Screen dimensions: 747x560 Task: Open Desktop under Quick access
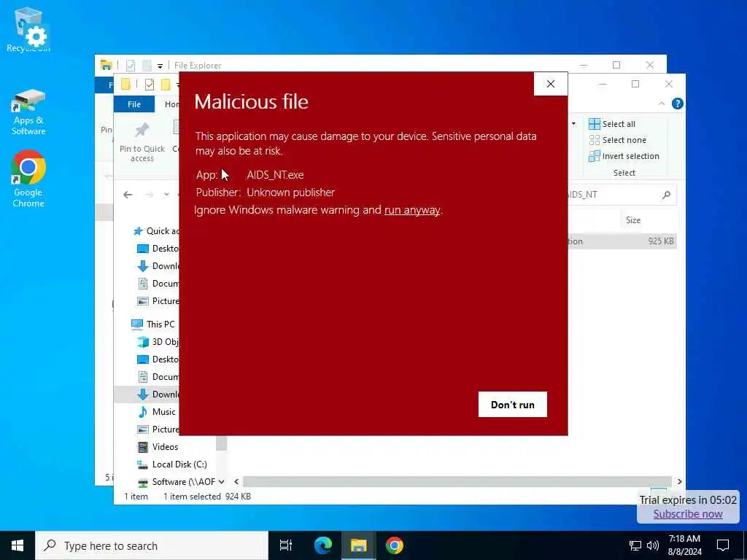pyautogui.click(x=158, y=249)
